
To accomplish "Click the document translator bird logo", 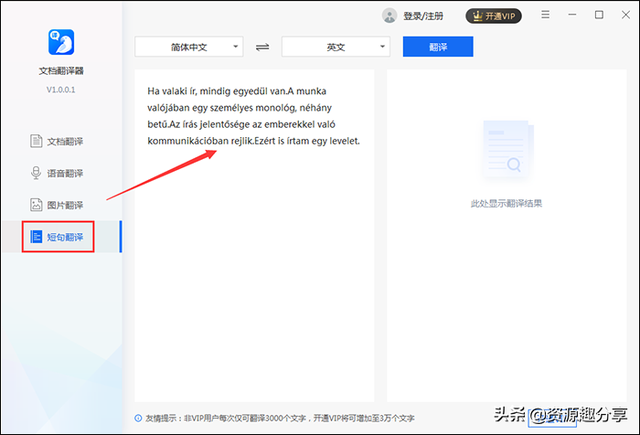I will (x=61, y=42).
